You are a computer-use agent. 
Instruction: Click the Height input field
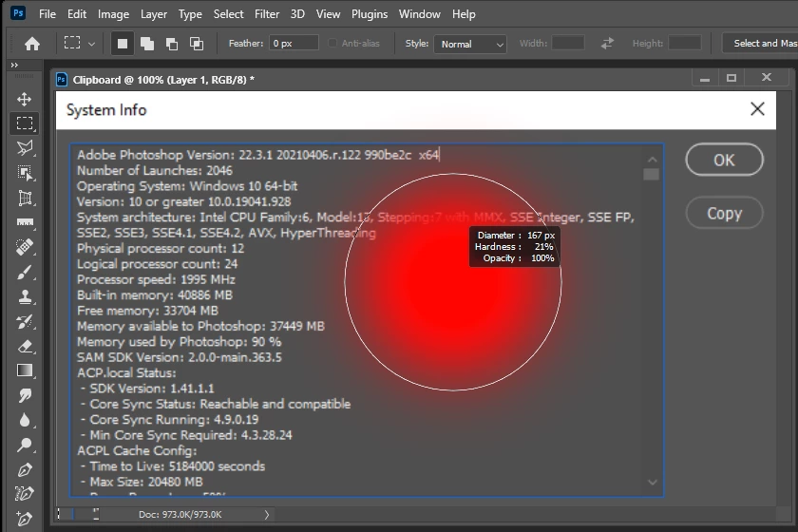click(x=685, y=44)
